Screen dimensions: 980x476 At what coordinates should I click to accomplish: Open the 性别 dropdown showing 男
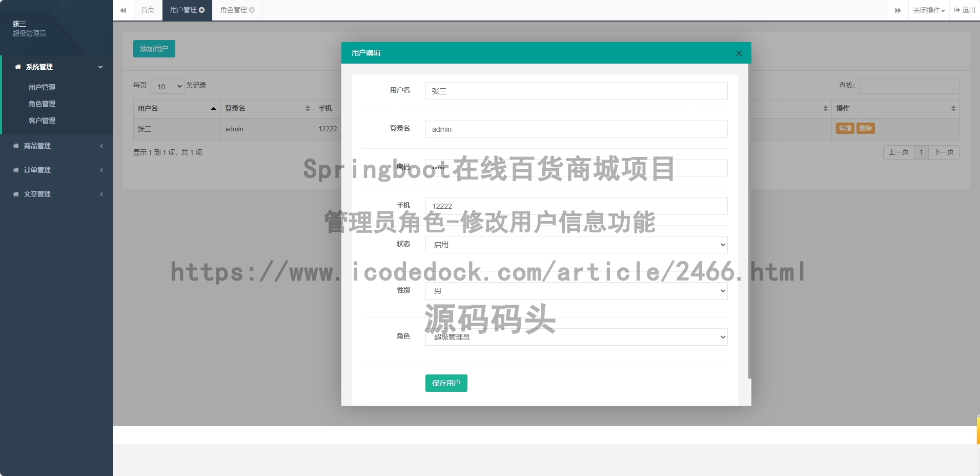pyautogui.click(x=576, y=291)
